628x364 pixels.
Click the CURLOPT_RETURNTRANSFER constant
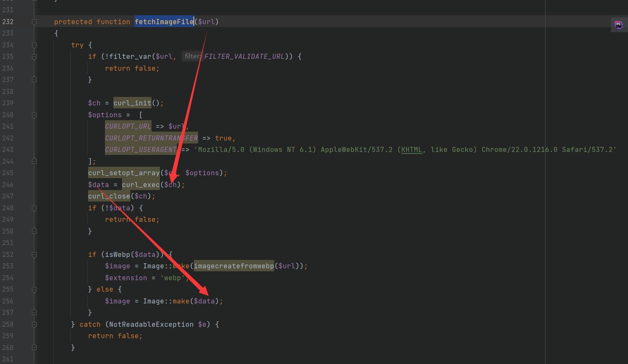coord(151,138)
